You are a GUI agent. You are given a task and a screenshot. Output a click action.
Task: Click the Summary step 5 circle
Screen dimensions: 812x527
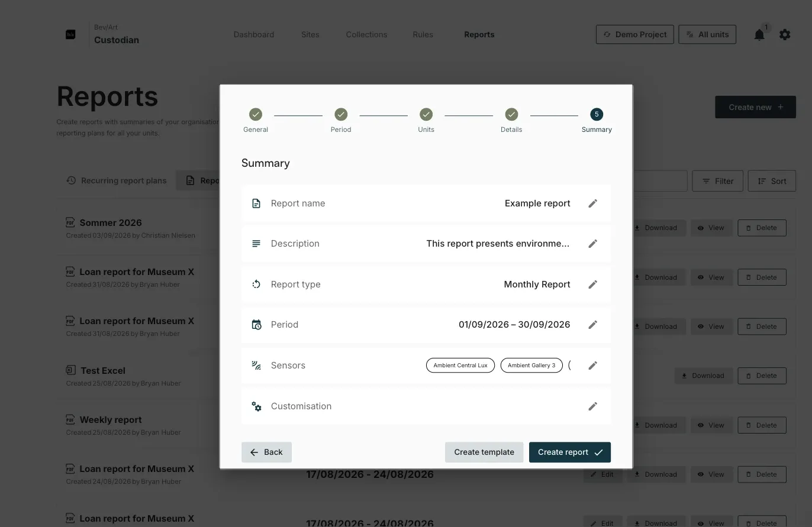tap(597, 114)
